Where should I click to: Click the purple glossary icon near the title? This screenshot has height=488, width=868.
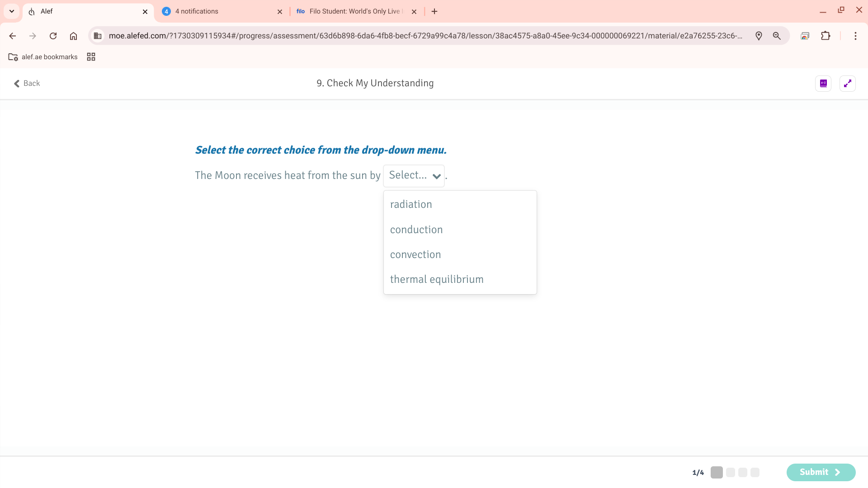tap(823, 83)
